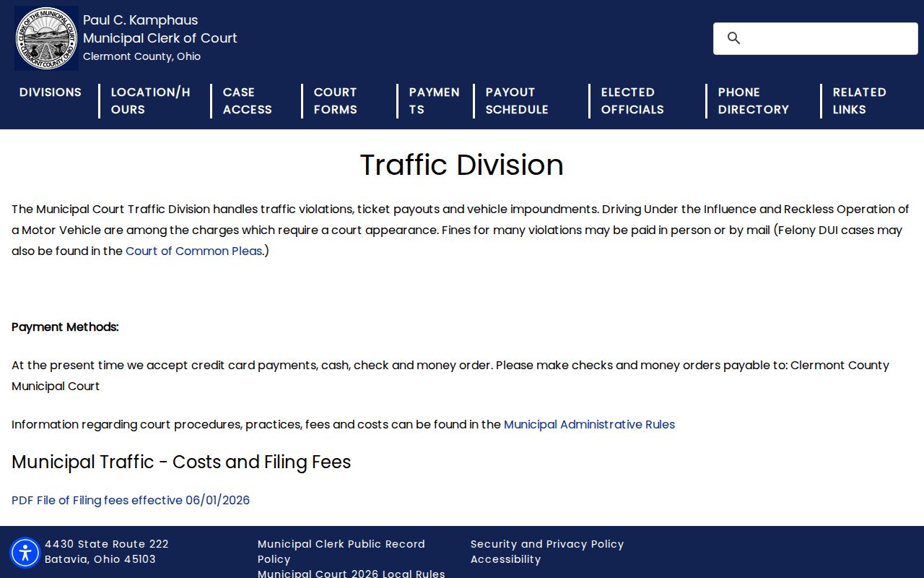Open the Location/Hours menu item
This screenshot has width=924, height=578.
click(x=151, y=101)
